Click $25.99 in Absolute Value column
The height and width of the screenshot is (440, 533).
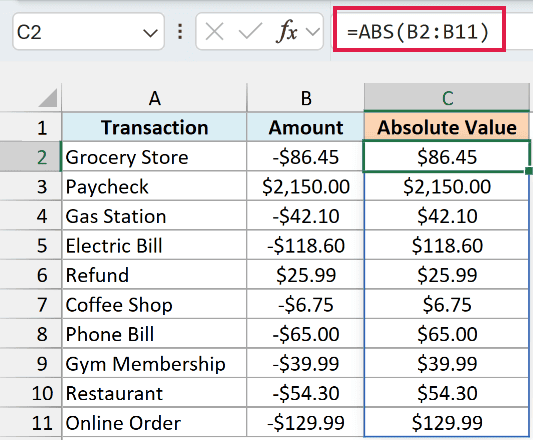447,275
